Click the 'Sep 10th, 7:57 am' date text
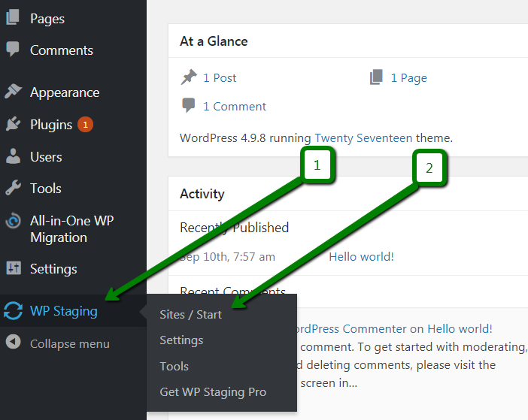The image size is (528, 420). (x=227, y=256)
